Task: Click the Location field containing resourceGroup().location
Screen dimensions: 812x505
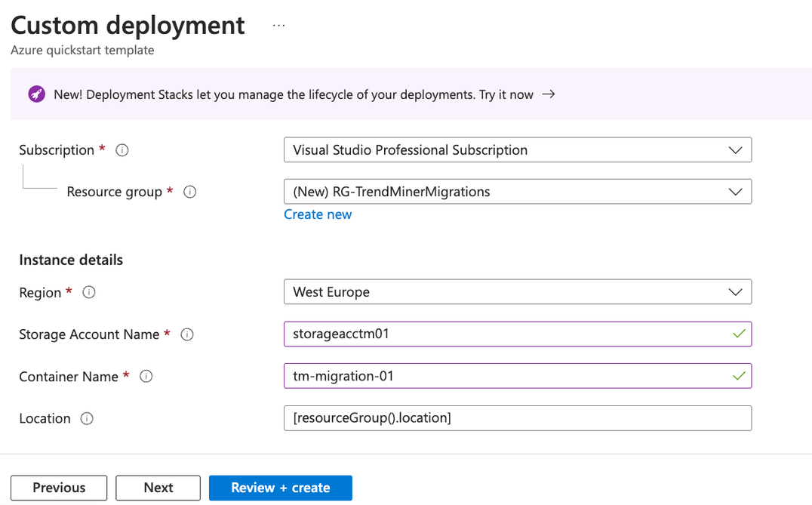Action: (x=453, y=418)
